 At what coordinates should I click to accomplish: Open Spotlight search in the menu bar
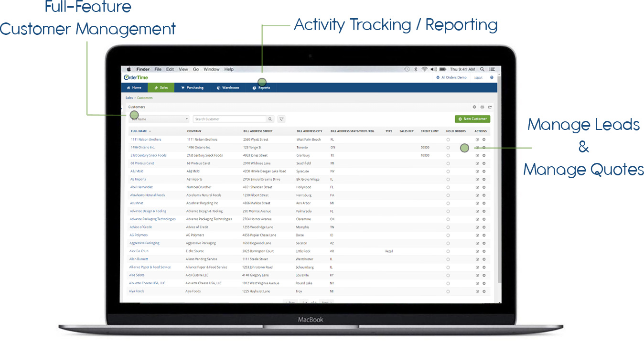point(482,69)
